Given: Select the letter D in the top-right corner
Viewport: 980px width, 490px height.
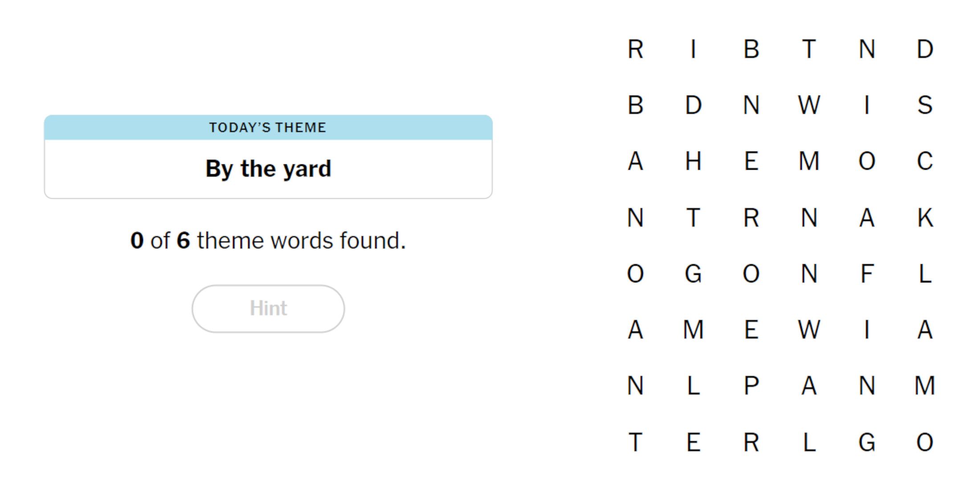Looking at the screenshot, I should pos(924,50).
